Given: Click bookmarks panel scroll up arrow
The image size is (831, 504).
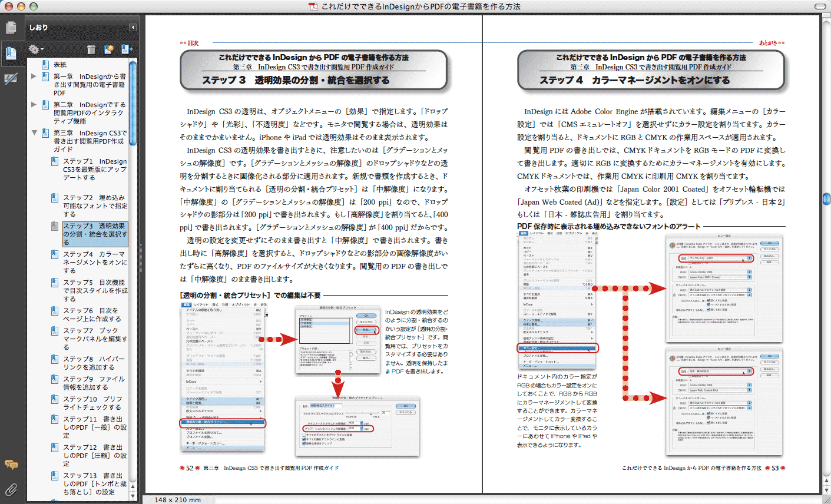Looking at the screenshot, I should pyautogui.click(x=133, y=487).
